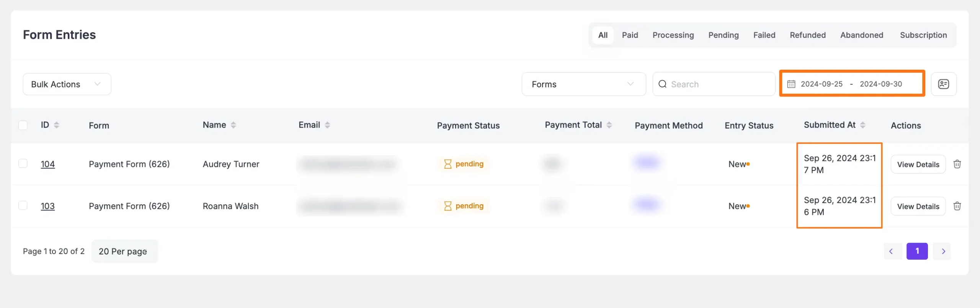Switch to the Paid tab
Image resolution: width=980 pixels, height=308 pixels.
(630, 35)
